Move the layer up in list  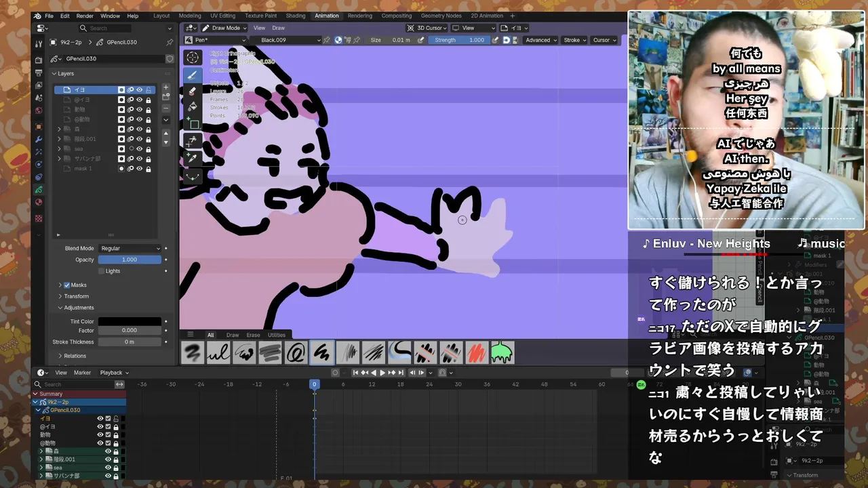coord(165,134)
